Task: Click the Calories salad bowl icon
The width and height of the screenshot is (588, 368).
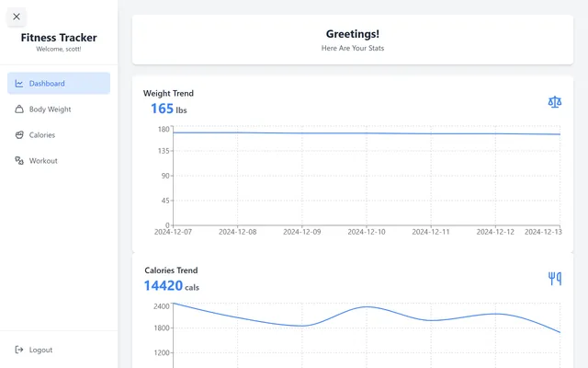Action: pos(19,135)
